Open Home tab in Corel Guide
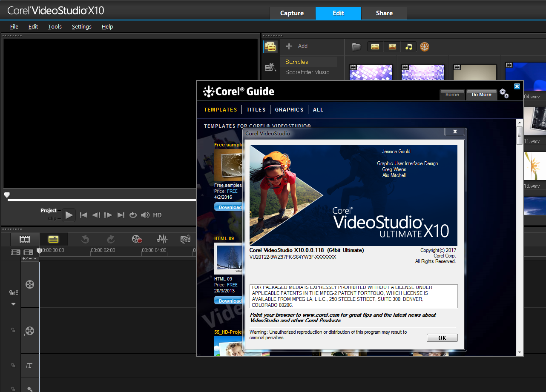This screenshot has height=392, width=546. (452, 94)
